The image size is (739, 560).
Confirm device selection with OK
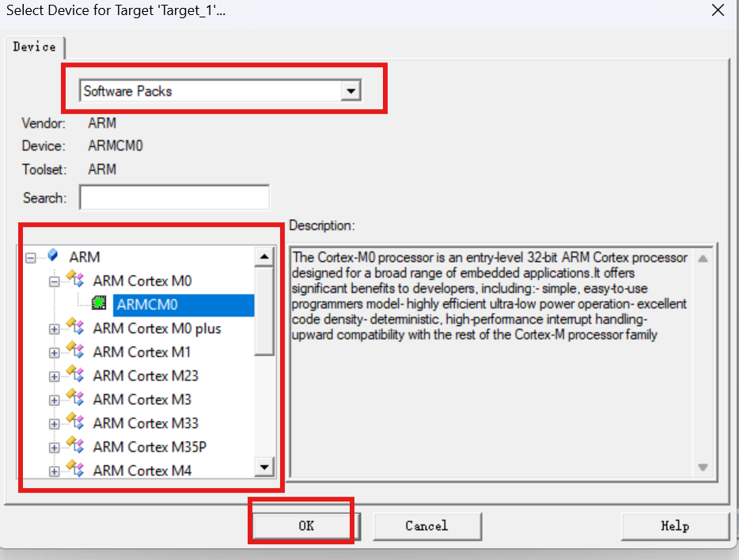[306, 526]
